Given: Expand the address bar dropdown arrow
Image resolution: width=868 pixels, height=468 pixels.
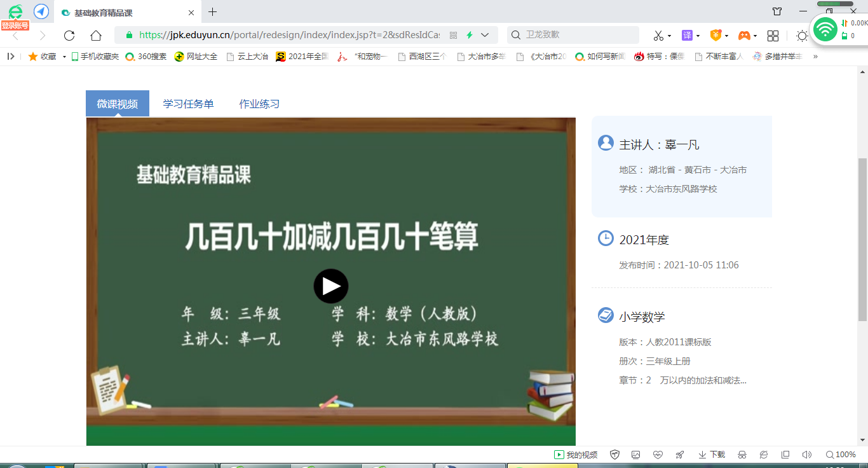Looking at the screenshot, I should [x=485, y=36].
